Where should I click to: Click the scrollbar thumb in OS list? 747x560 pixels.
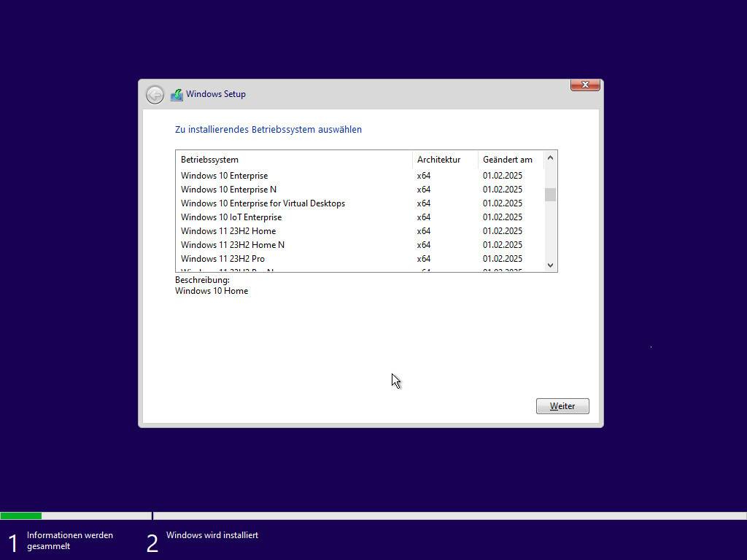coord(550,195)
